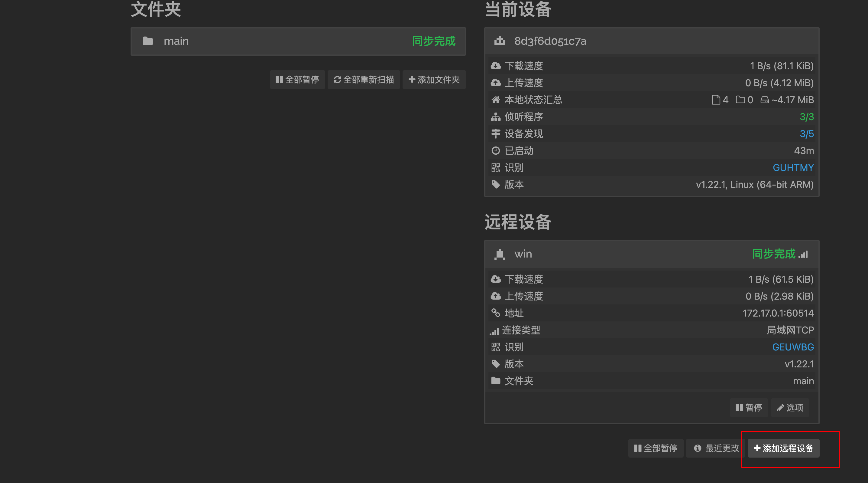Click the QR code icon in current device
Image resolution: width=868 pixels, height=483 pixels.
pyautogui.click(x=496, y=168)
